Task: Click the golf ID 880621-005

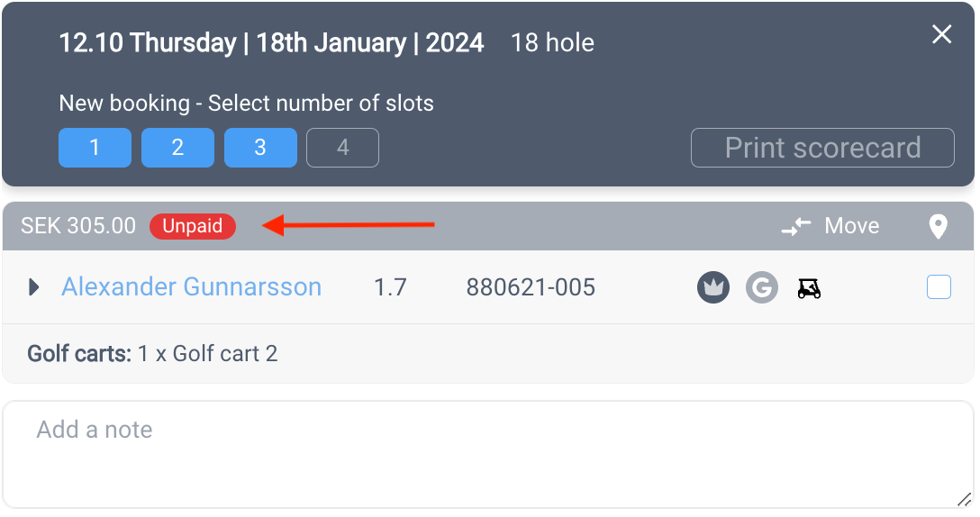Action: click(x=531, y=287)
